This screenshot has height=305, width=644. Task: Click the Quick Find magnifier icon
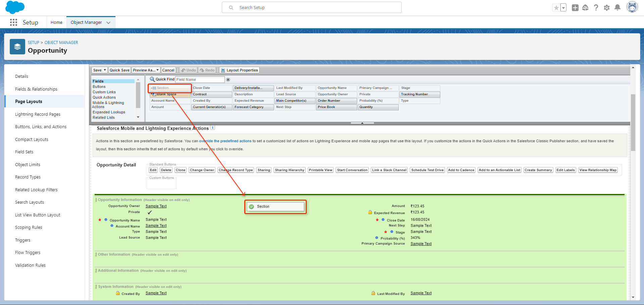152,80
